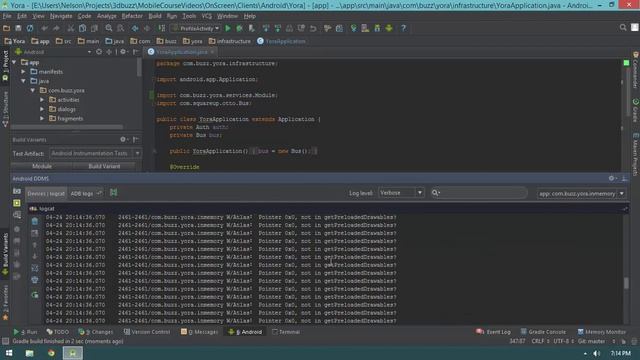This screenshot has width=640, height=360.
Task: Click the Back navigation arrow in toolbar
Action: tap(135, 28)
